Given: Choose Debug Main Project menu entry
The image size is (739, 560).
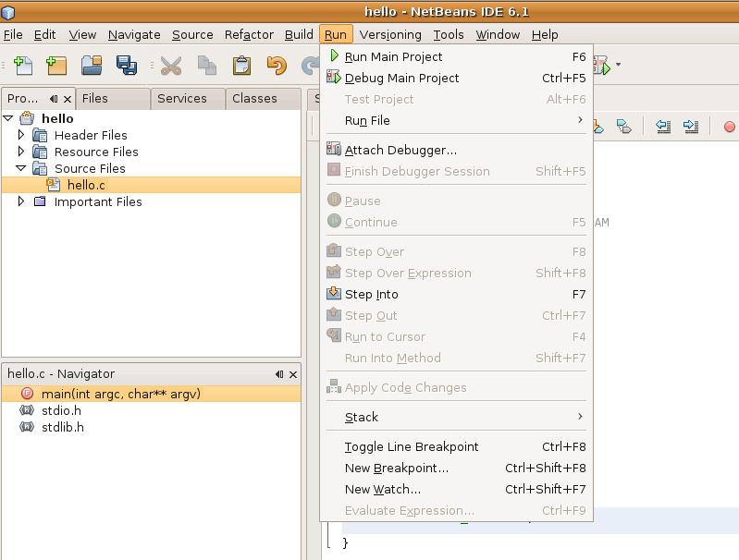Looking at the screenshot, I should click(456, 78).
